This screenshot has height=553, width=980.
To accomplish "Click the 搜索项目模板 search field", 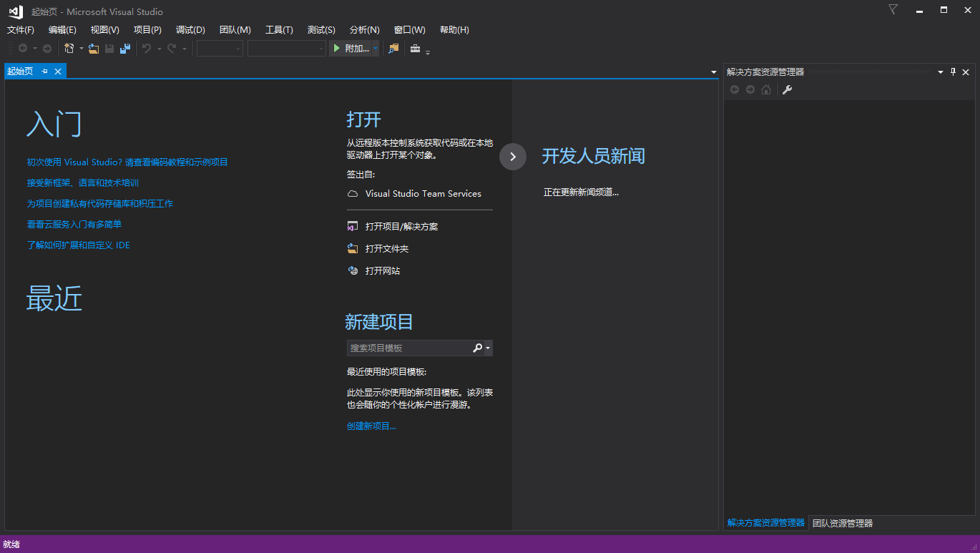I will [x=409, y=348].
